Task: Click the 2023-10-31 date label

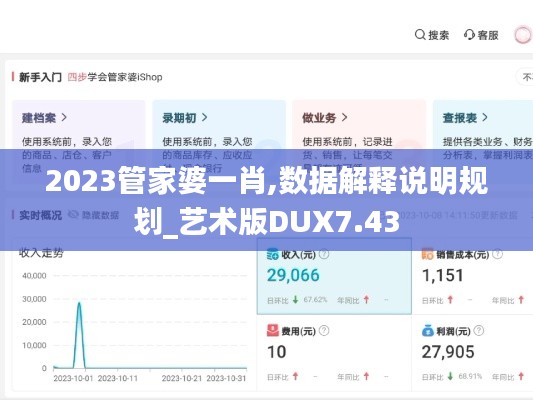Action: [x=226, y=378]
